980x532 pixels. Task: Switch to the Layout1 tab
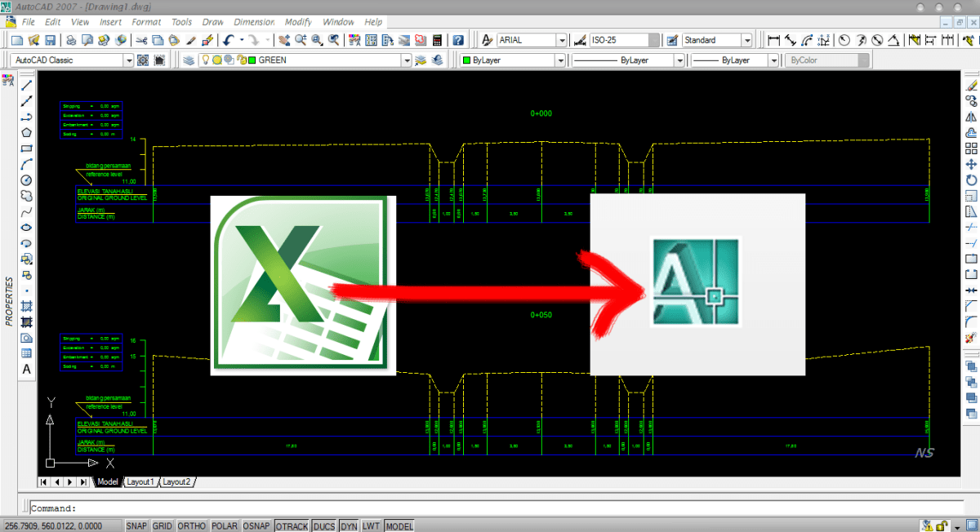coord(140,482)
